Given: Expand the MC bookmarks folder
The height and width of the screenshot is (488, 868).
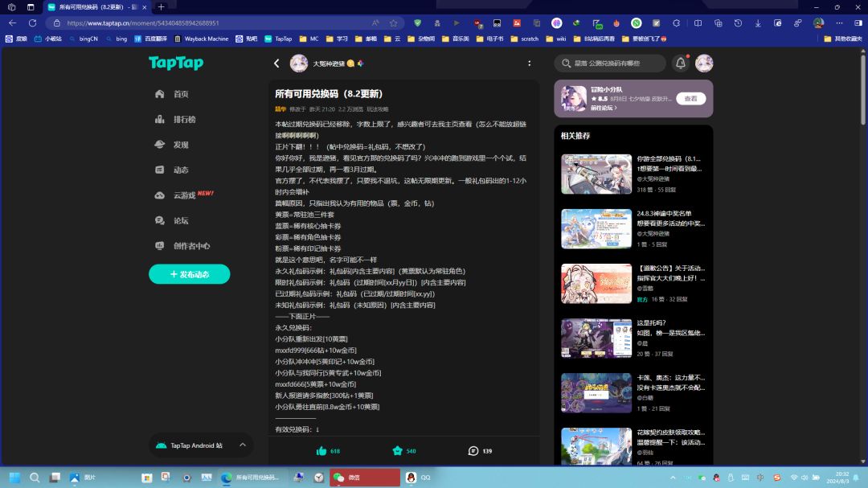Looking at the screenshot, I should [309, 39].
